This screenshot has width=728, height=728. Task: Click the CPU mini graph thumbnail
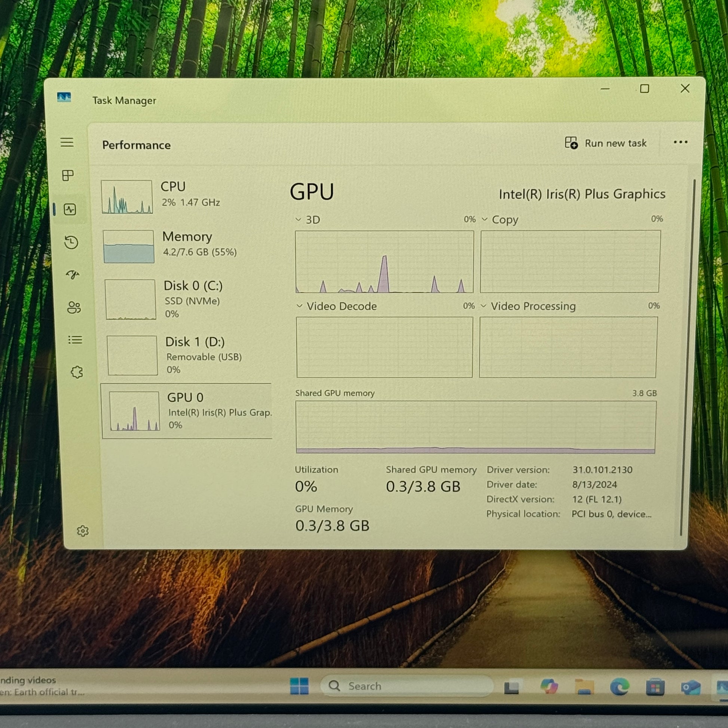click(x=127, y=197)
